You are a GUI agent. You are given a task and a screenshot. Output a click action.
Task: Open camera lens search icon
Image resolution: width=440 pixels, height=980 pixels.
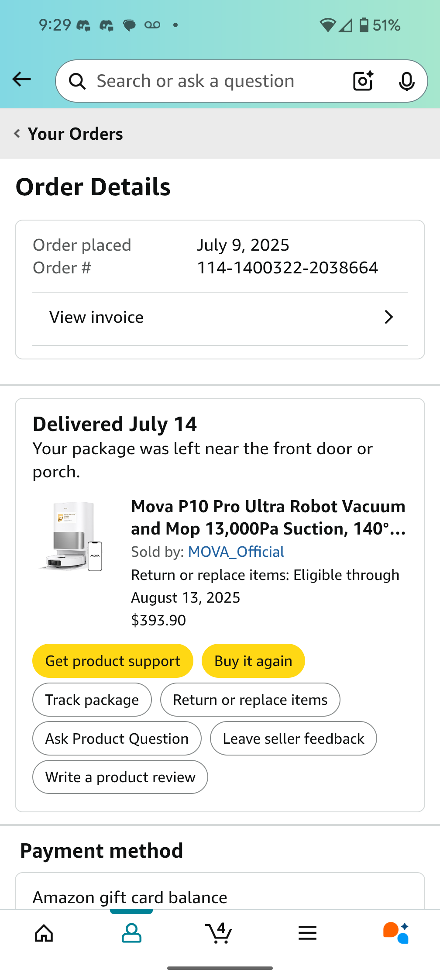tap(363, 81)
